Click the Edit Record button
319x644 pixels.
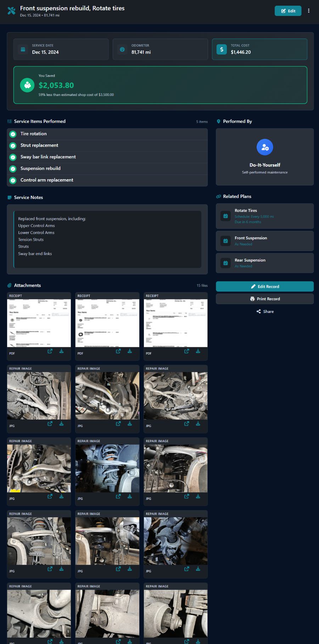point(265,286)
